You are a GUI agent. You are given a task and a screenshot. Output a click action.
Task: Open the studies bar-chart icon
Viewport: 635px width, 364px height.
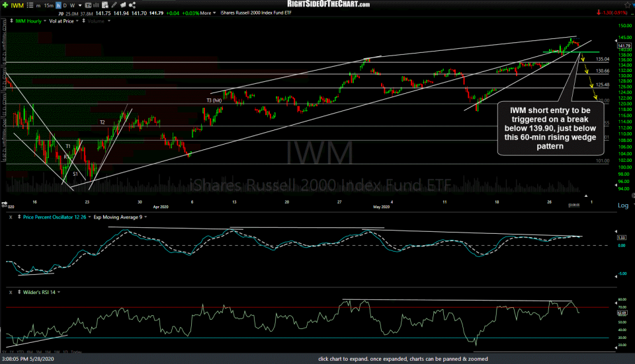(x=96, y=5)
